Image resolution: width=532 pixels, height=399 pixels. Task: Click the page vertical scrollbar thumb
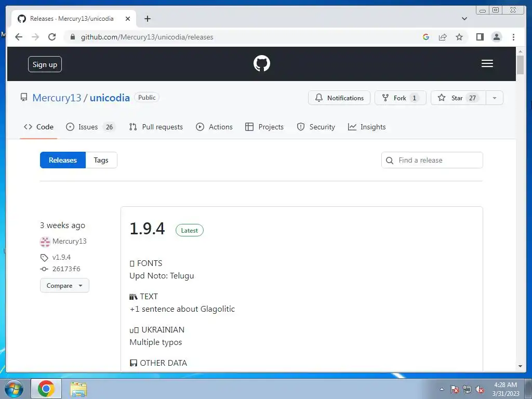tap(520, 65)
